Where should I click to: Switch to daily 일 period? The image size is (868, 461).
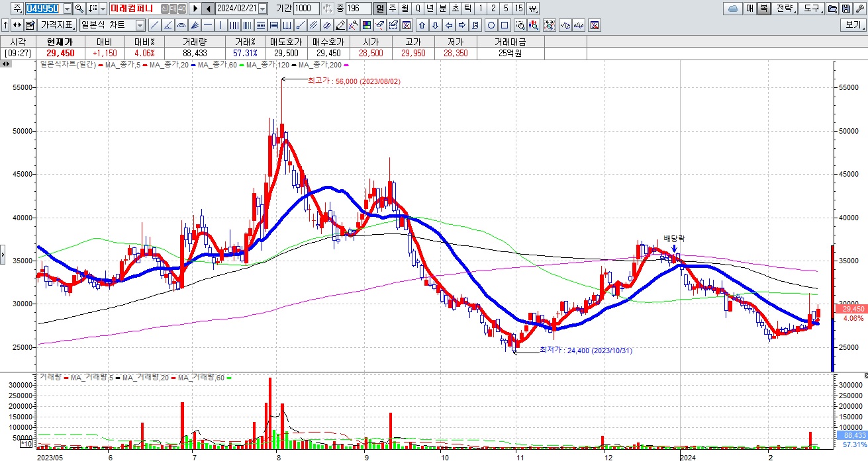pos(380,9)
